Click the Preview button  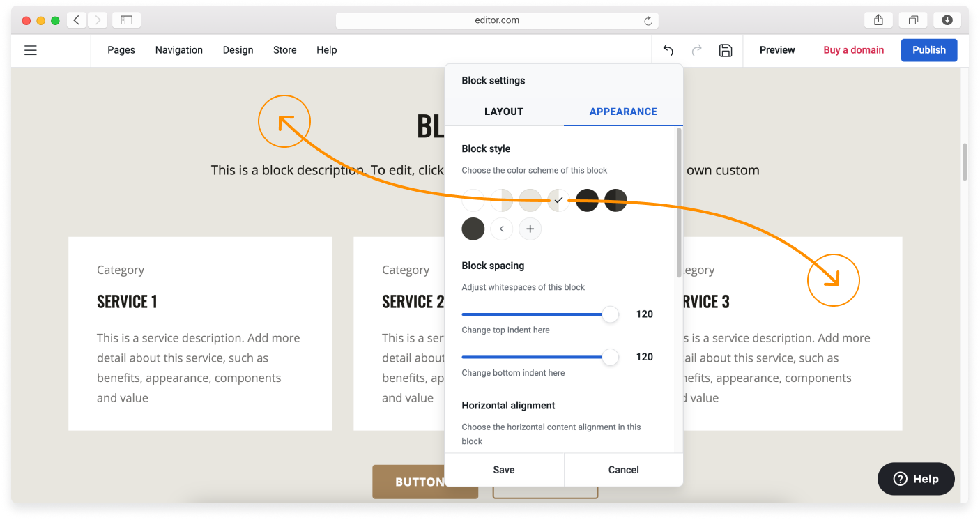click(777, 50)
